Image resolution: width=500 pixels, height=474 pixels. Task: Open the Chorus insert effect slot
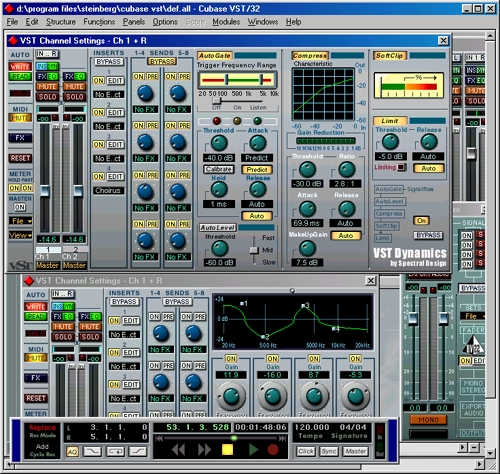coord(108,190)
